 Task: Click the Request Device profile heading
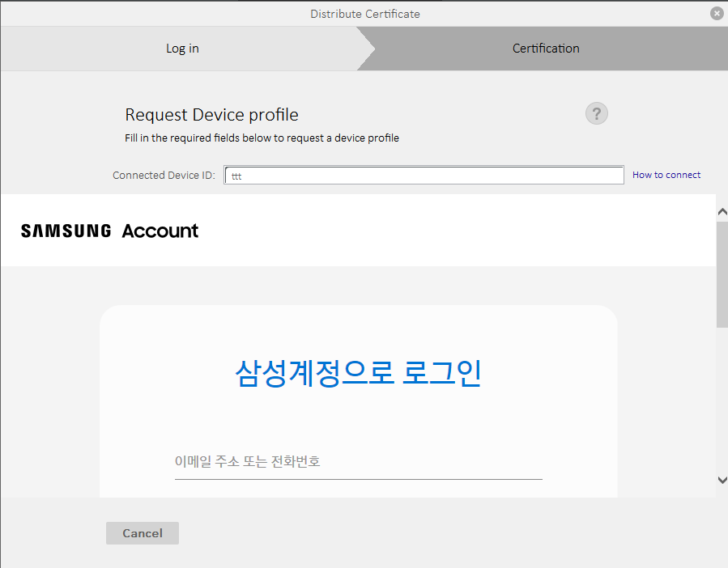coord(211,115)
